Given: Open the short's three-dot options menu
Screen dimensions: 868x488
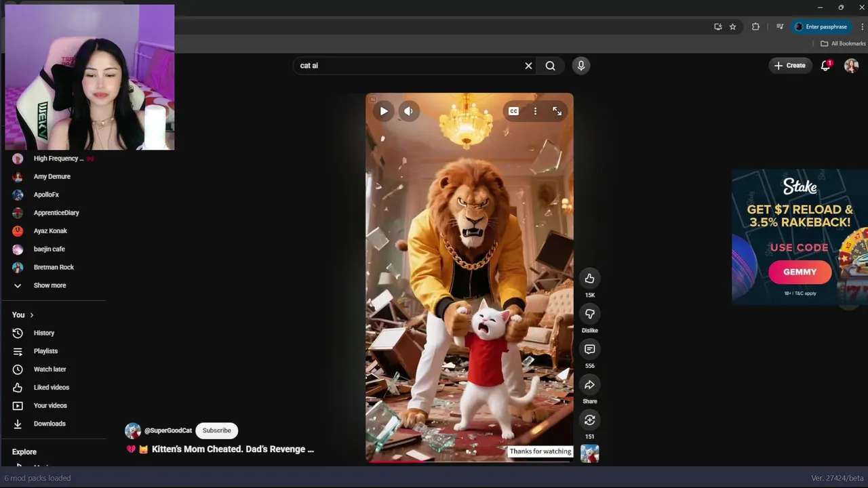Looking at the screenshot, I should tap(535, 111).
